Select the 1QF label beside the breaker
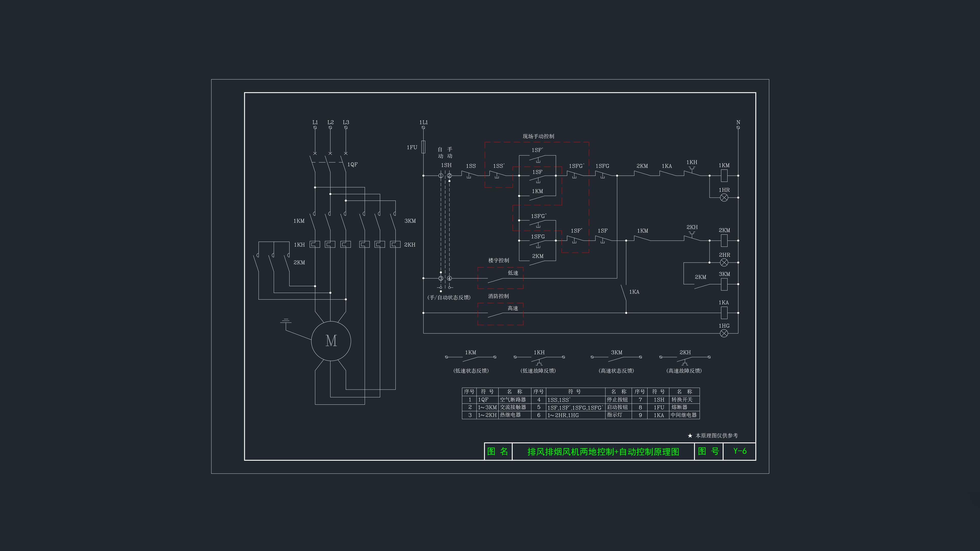Image resolution: width=980 pixels, height=551 pixels. [x=352, y=165]
